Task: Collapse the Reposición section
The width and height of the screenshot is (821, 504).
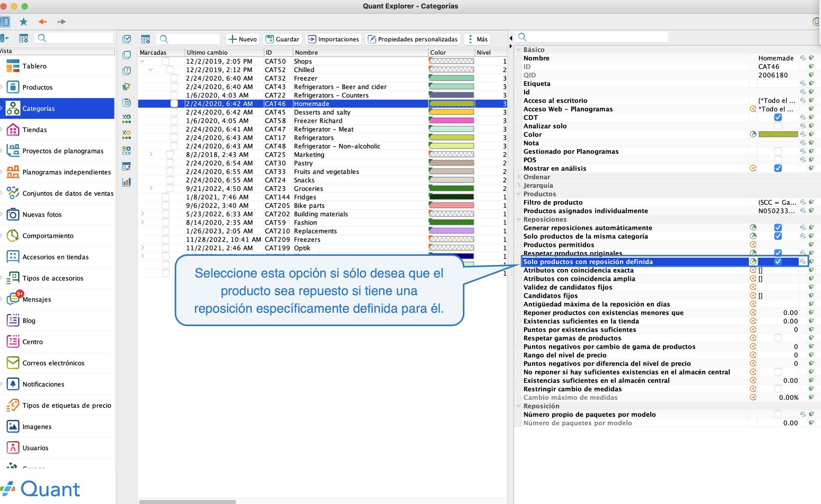Action: pyautogui.click(x=518, y=406)
